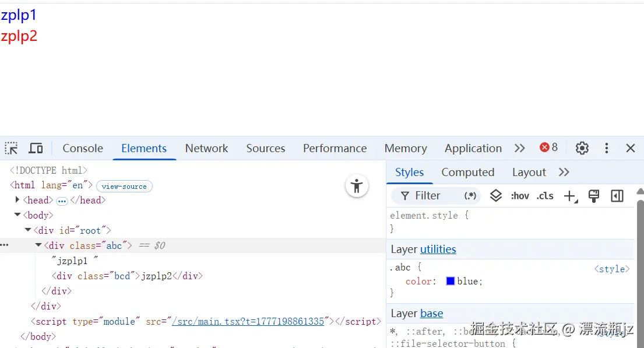
Task: Open the .cls class editor
Action: [545, 196]
